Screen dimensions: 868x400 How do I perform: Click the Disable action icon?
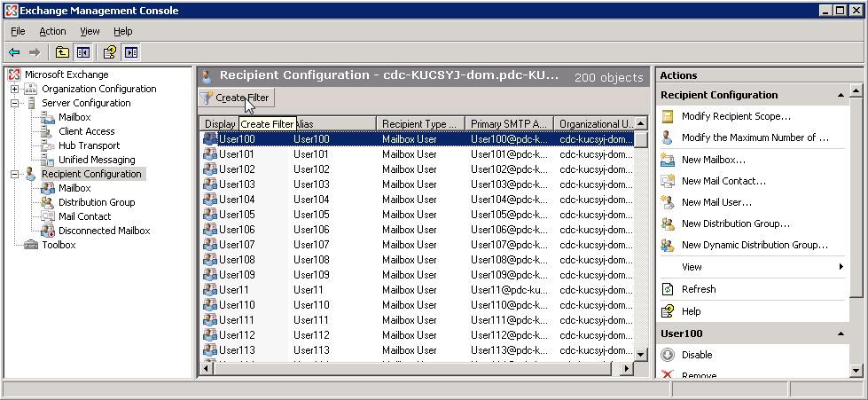669,355
